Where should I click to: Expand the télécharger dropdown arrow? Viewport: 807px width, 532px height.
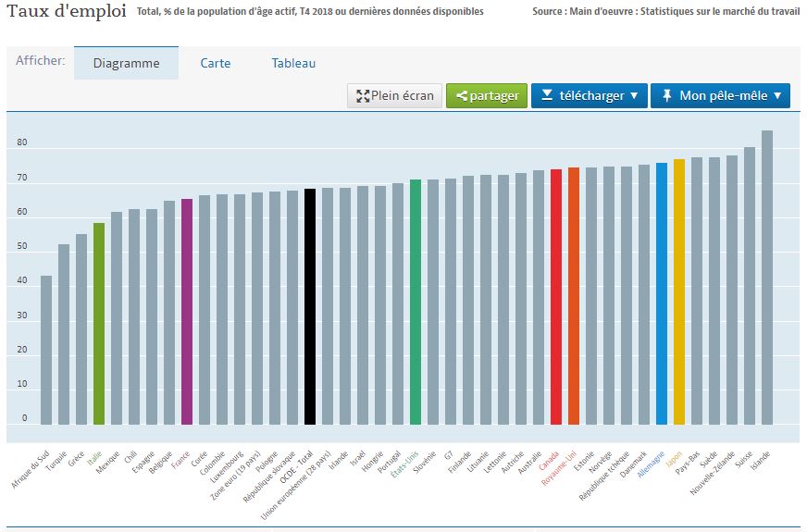634,95
